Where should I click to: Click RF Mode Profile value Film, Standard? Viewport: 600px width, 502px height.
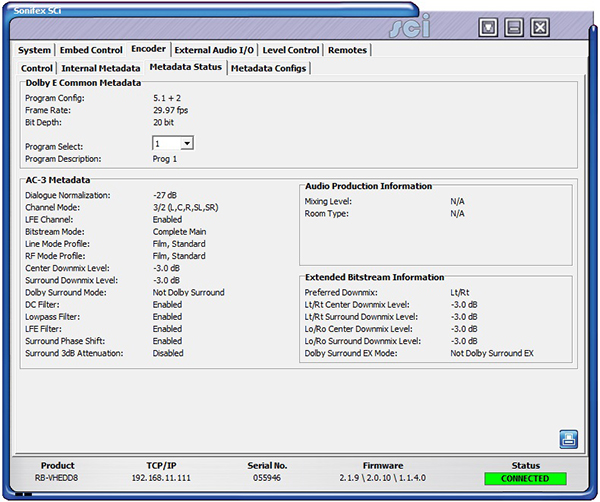(x=179, y=256)
